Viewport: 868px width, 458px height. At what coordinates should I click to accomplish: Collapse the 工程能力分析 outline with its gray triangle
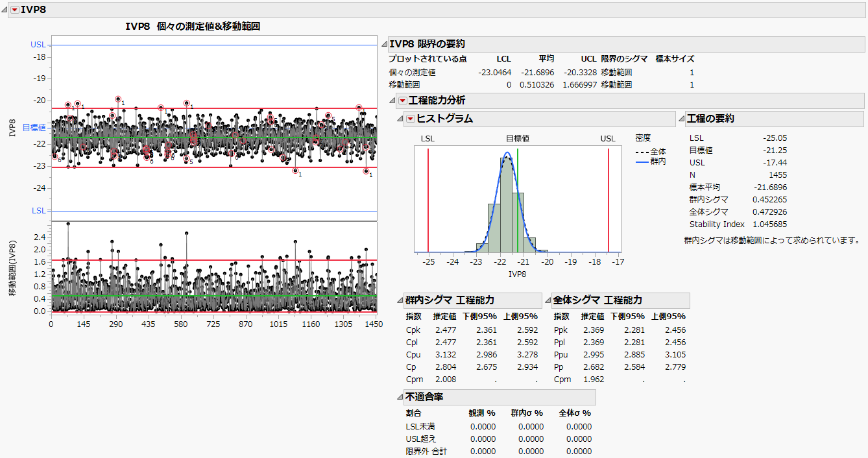click(x=392, y=101)
